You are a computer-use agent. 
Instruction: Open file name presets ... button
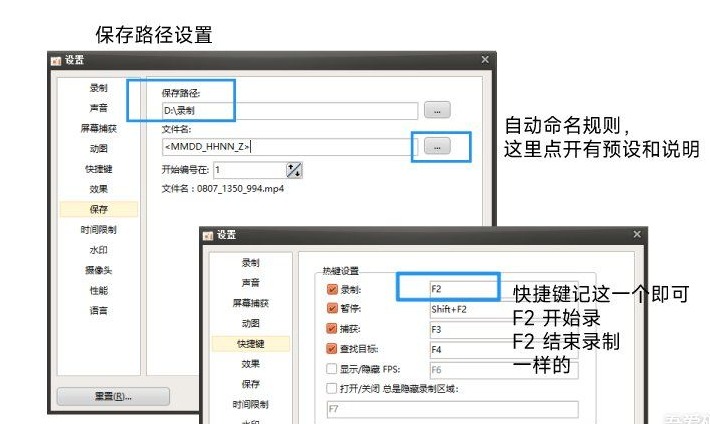437,146
